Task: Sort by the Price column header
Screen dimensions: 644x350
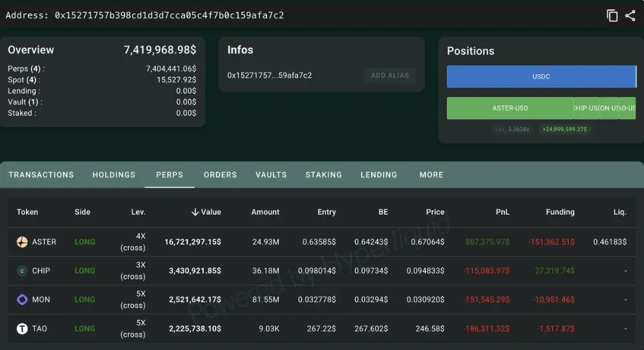Action: click(435, 212)
